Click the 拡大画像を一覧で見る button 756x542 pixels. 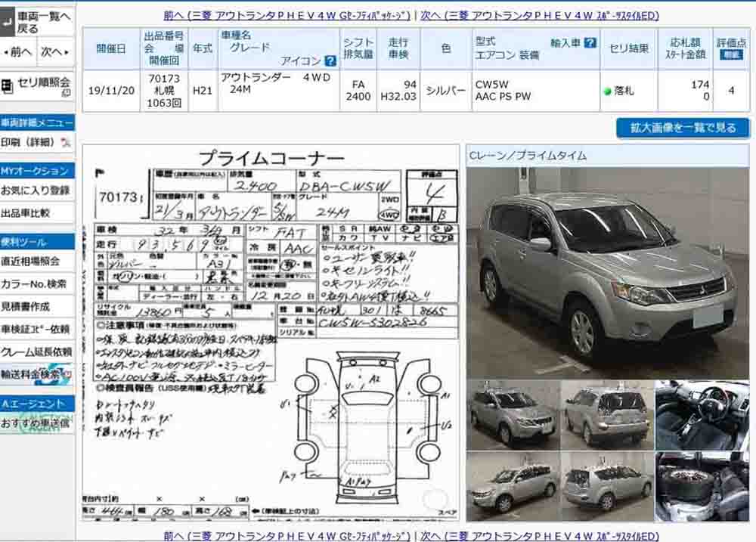click(x=683, y=128)
